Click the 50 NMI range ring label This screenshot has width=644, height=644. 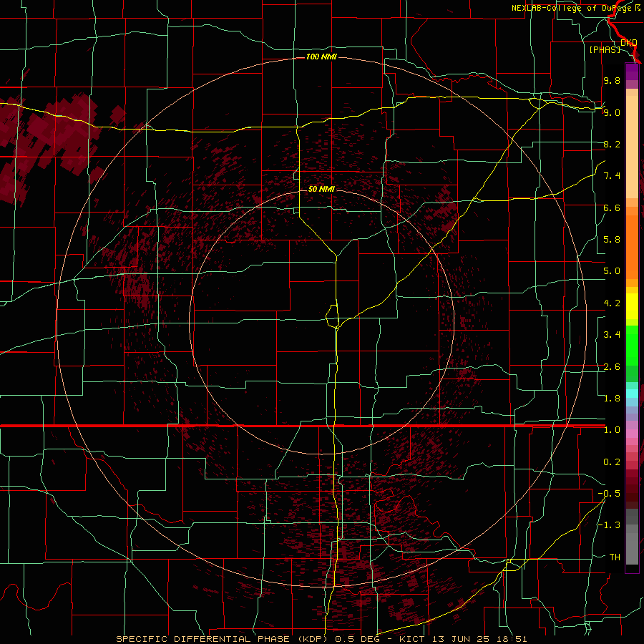(321, 189)
